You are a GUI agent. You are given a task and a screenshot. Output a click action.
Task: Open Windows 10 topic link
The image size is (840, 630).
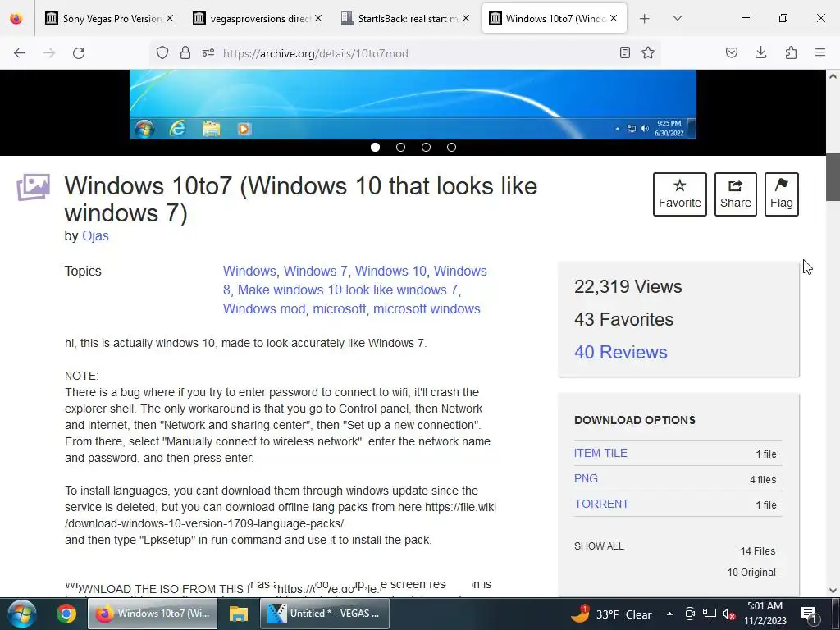click(390, 271)
